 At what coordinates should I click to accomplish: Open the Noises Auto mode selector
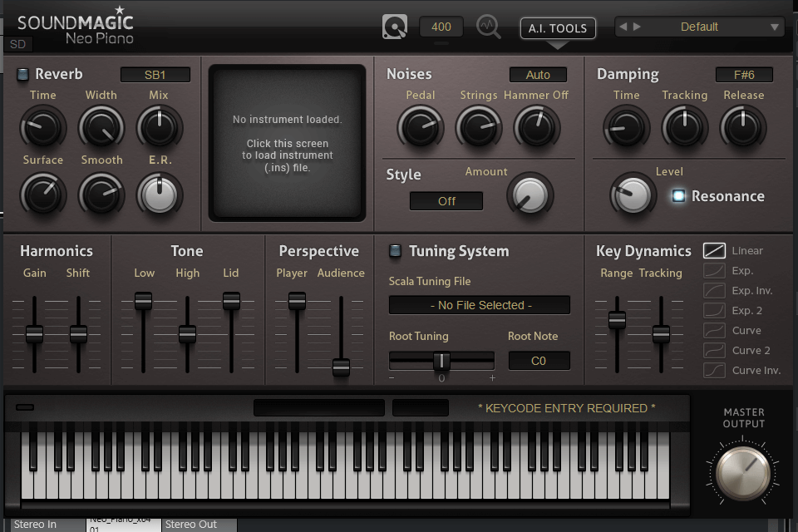point(538,75)
